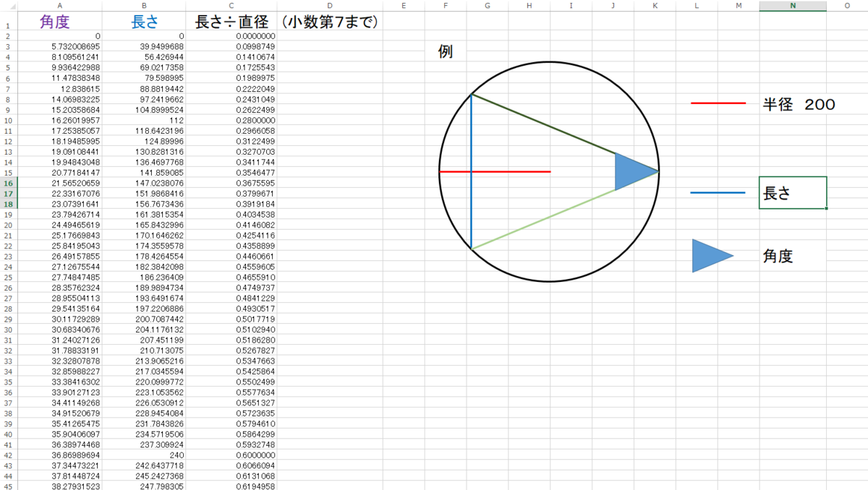The width and height of the screenshot is (868, 490).
Task: Click cell with value 31.24027126
Action: 59,340
